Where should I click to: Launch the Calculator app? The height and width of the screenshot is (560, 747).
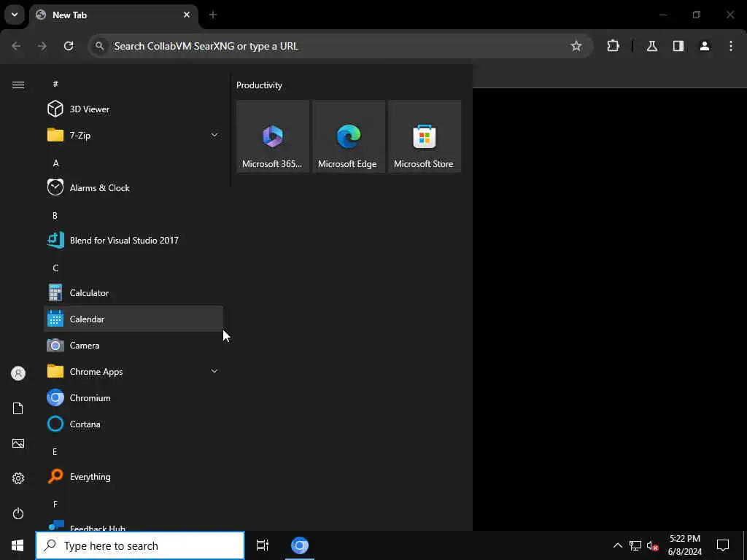(133, 293)
